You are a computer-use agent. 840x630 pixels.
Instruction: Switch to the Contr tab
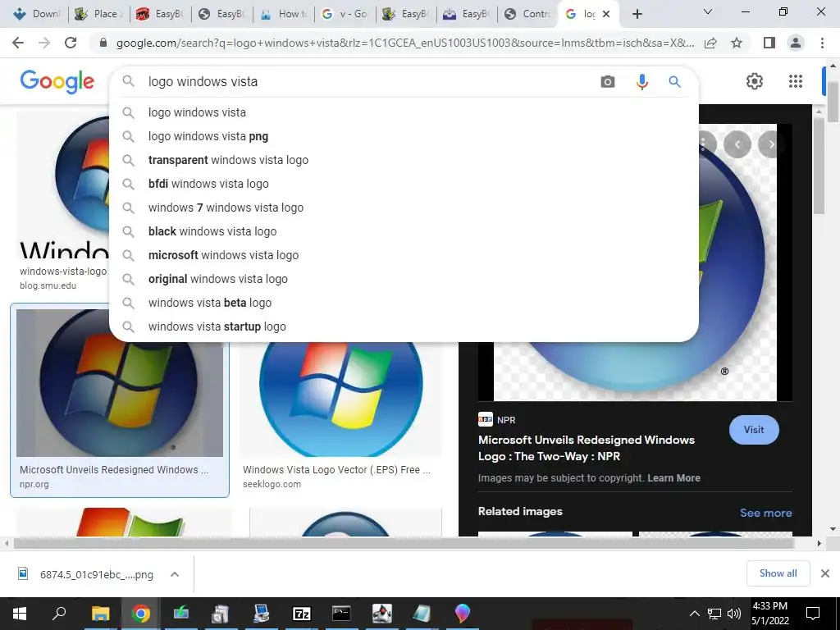[527, 14]
